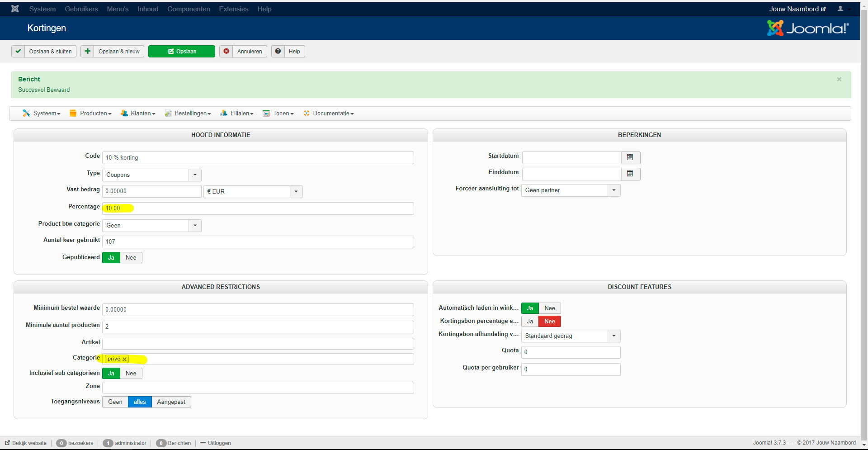The height and width of the screenshot is (450, 868).
Task: Click the Uitloggen dash icon in footer
Action: (203, 443)
